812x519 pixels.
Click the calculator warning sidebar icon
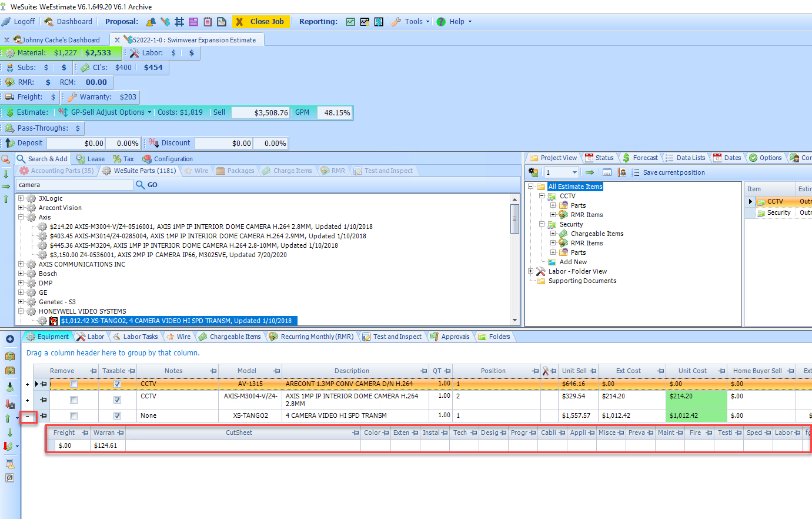pos(9,464)
